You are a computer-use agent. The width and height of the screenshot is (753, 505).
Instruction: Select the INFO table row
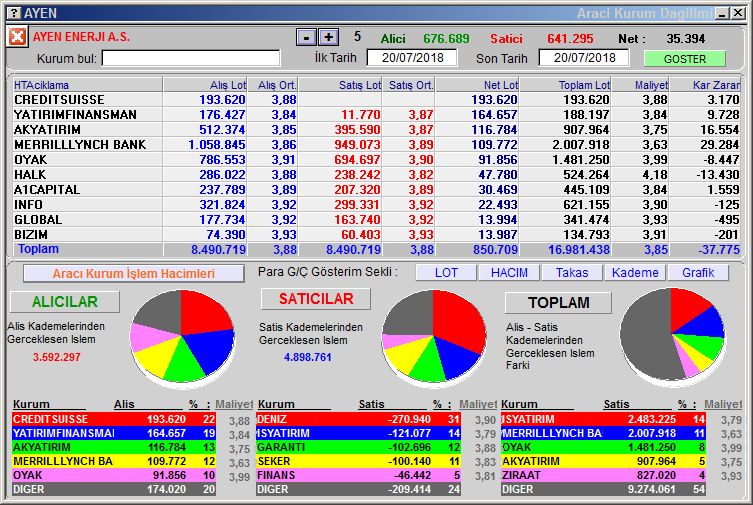pyautogui.click(x=376, y=204)
